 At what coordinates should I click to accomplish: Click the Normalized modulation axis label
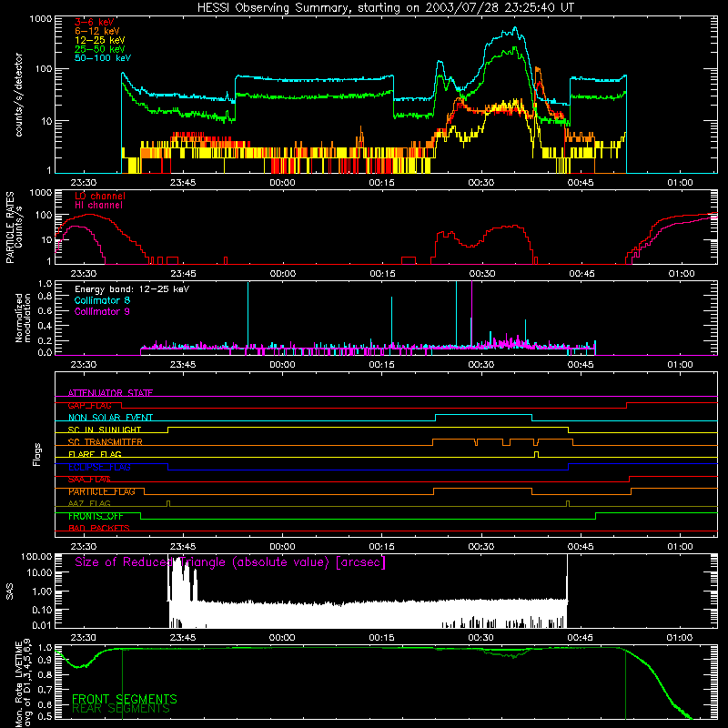point(23,318)
